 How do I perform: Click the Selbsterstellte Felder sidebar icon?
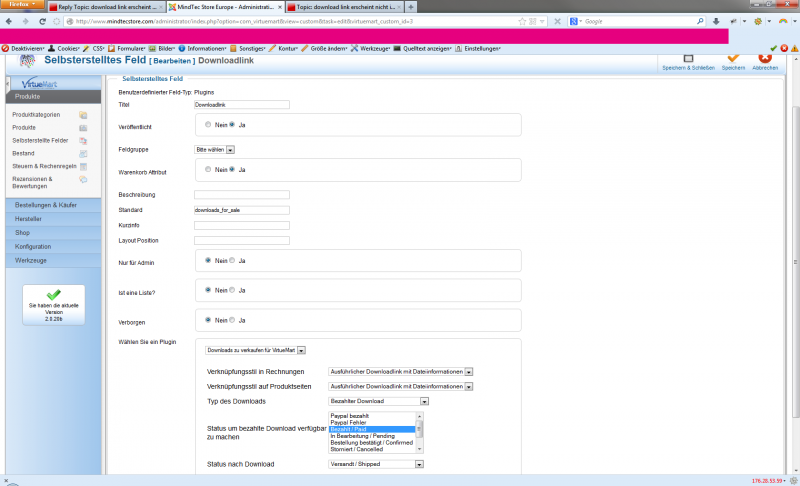point(83,141)
